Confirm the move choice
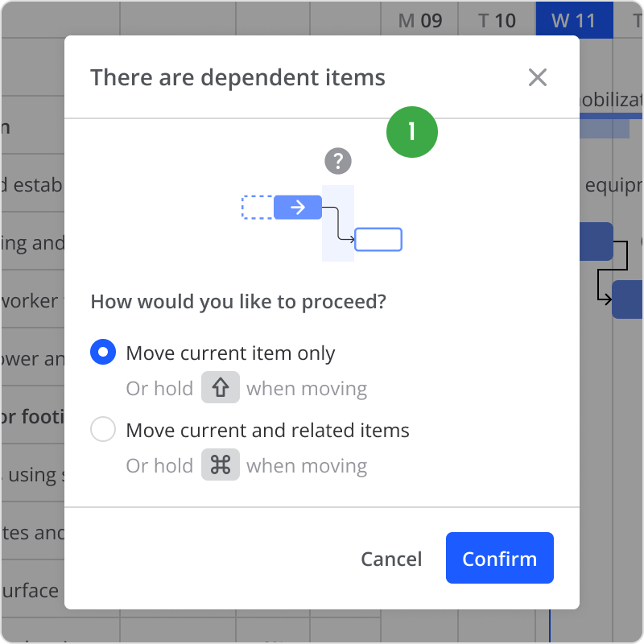 coord(499,558)
